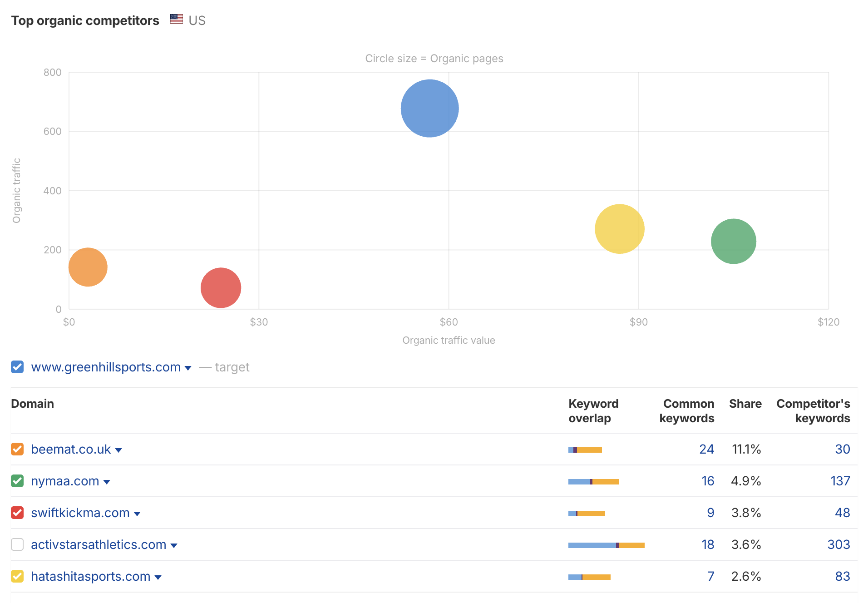Open hatashitasports.com competitor's keywords 83
Image resolution: width=868 pixels, height=603 pixels.
tap(843, 576)
